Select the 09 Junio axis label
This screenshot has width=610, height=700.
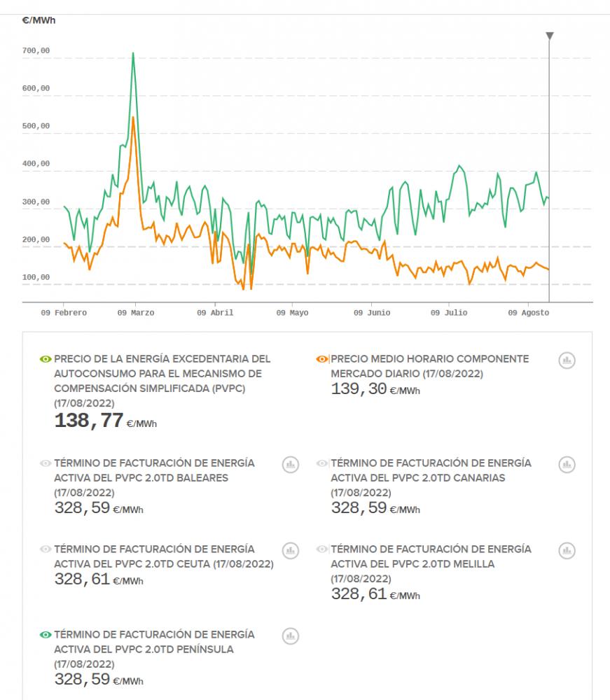372,313
